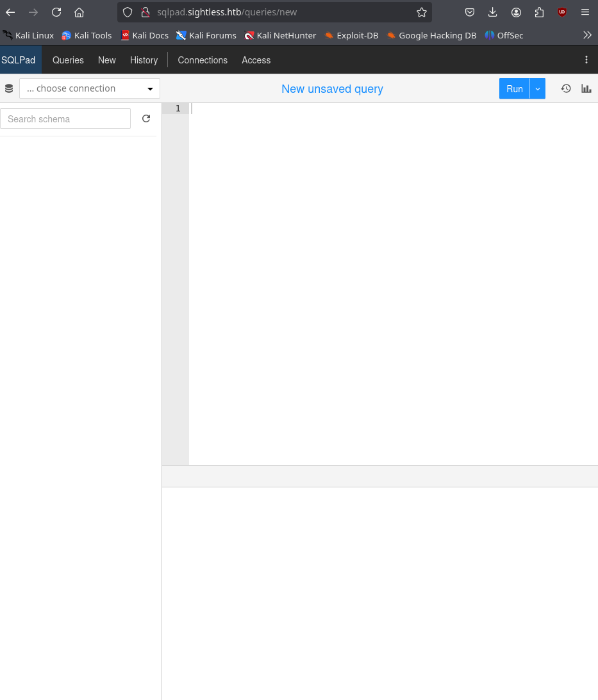598x700 pixels.
Task: Open the Exploit-DB bookmark
Action: point(351,35)
